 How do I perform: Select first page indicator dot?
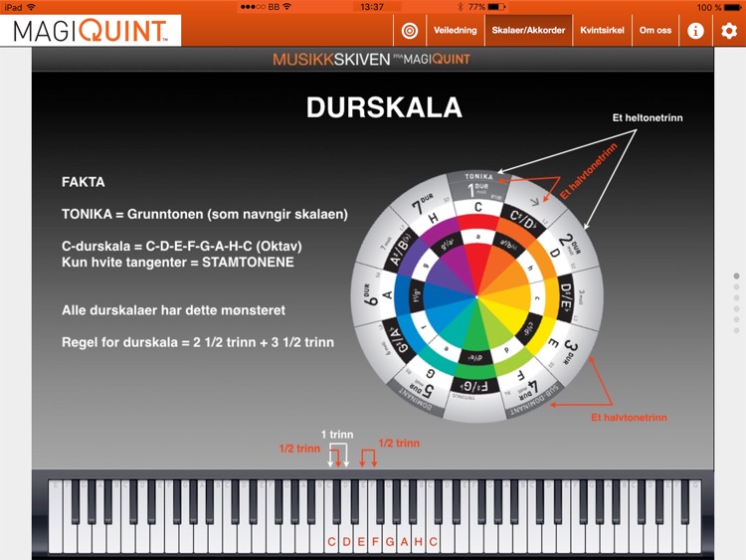coord(736,276)
